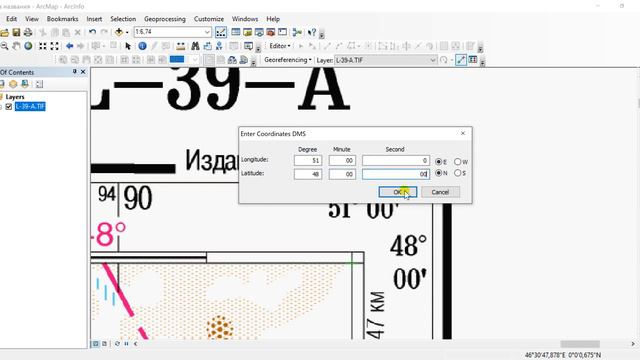The height and width of the screenshot is (360, 640).
Task: Open the Selection menu
Action: point(123,19)
